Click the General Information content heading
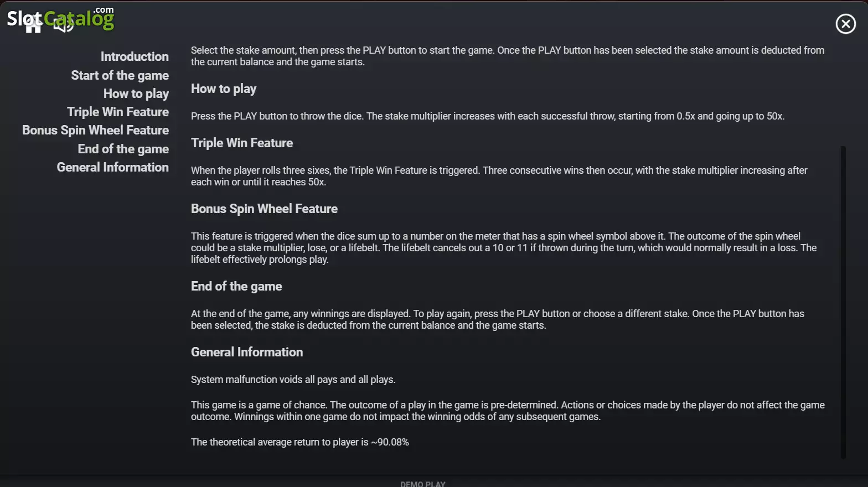The height and width of the screenshot is (487, 868). coord(247,352)
